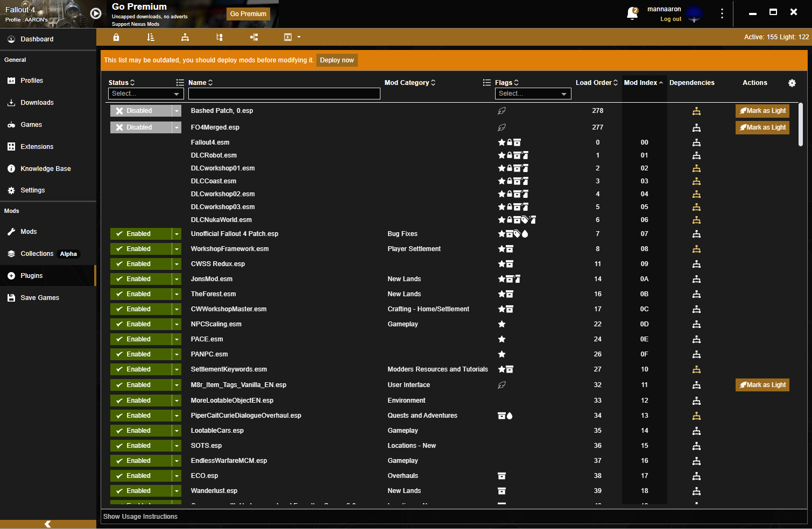Expand the tutorial video dropdown arrow in toolbar
Viewport: 812px width, 529px height.
tap(299, 37)
